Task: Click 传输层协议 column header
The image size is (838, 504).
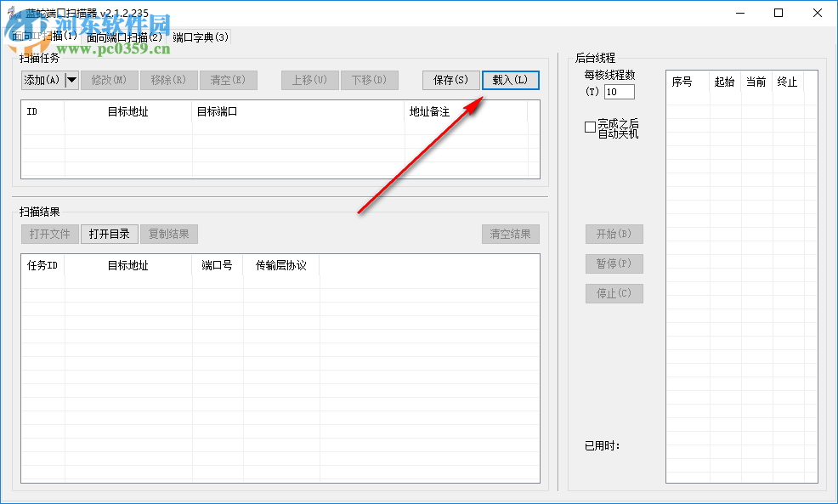Action: [x=281, y=266]
